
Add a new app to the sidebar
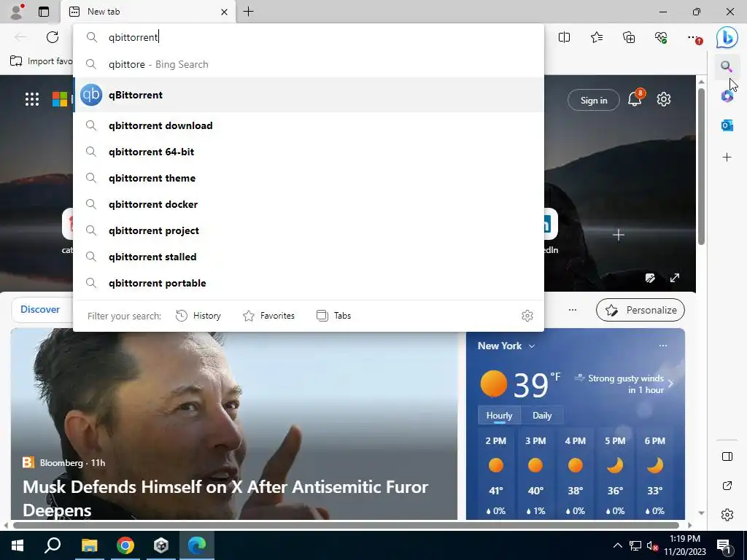pyautogui.click(x=727, y=157)
